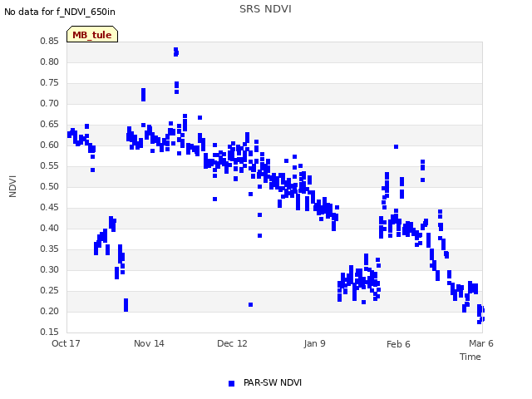This screenshot has width=532, height=399.
Task: Click the 0.45 y-axis tick label
Action: point(49,207)
